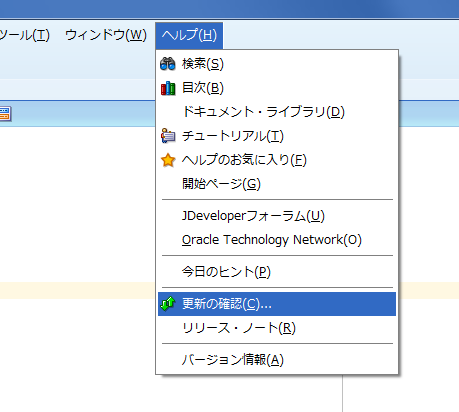
Task: Open リリース・ノート(R)
Action: 277,328
